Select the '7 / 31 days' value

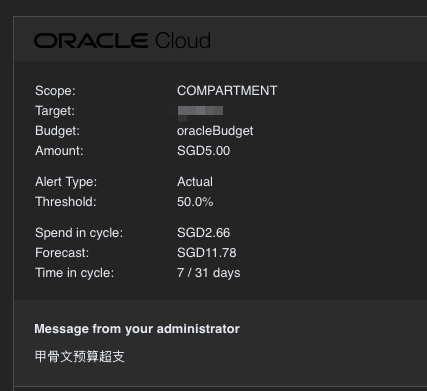pos(209,273)
